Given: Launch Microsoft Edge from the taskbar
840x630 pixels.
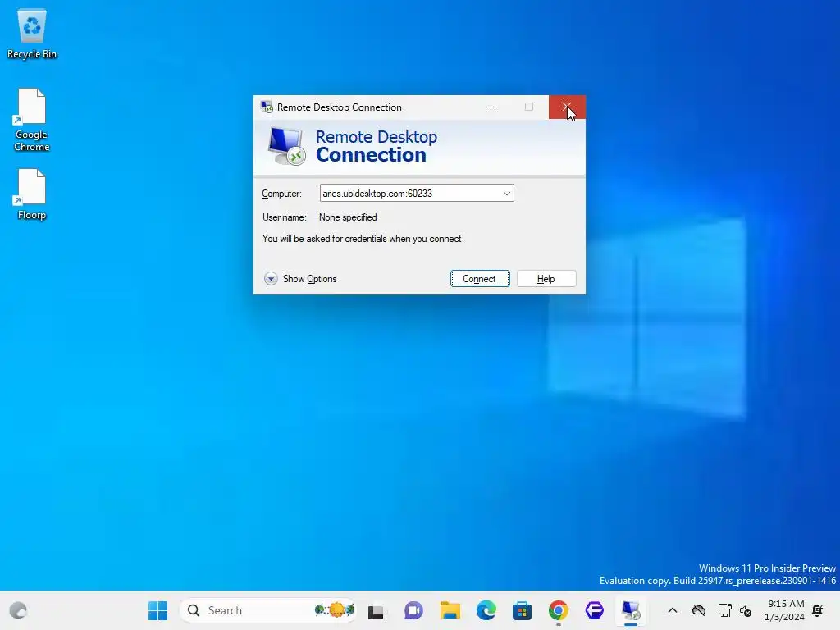Looking at the screenshot, I should click(x=486, y=610).
